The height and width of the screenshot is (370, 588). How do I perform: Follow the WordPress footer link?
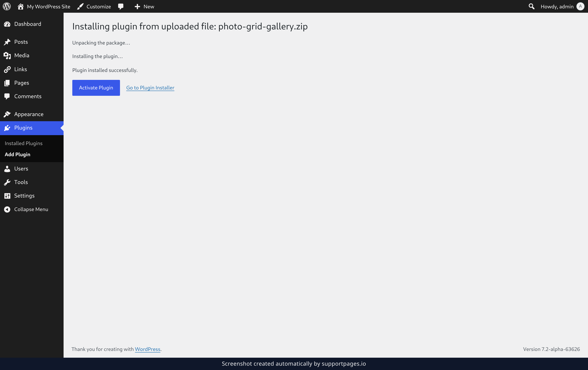coord(147,349)
